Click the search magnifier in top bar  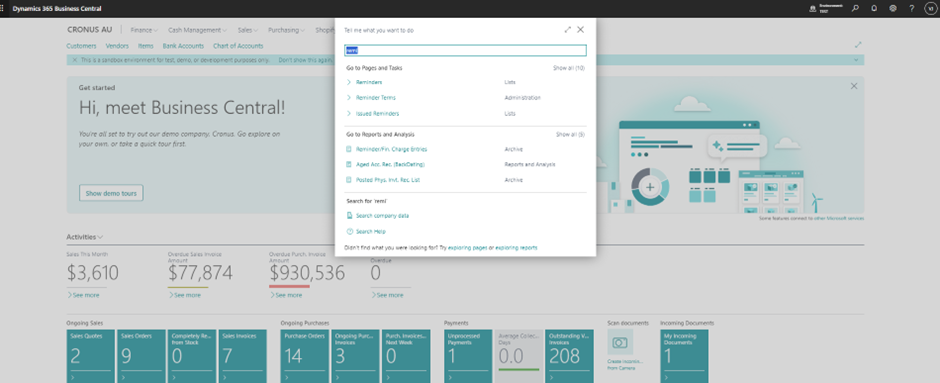(x=855, y=8)
